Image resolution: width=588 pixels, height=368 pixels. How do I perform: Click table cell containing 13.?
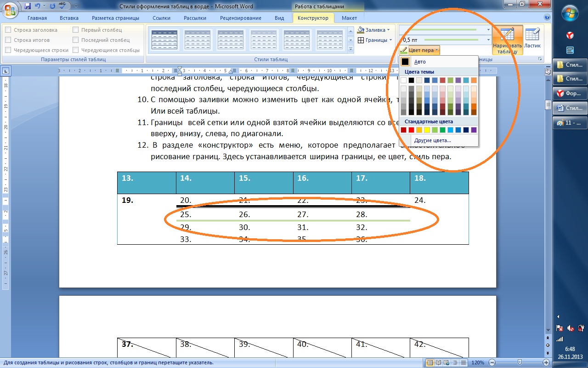point(147,183)
